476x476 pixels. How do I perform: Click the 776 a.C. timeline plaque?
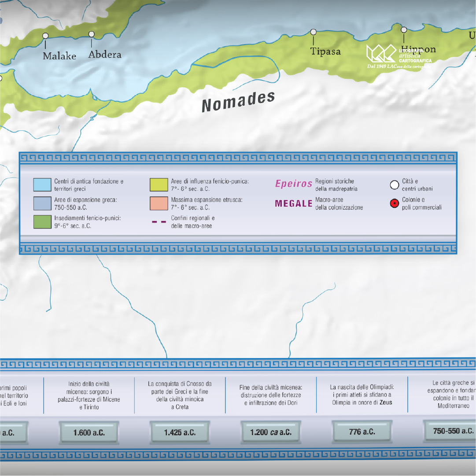(x=362, y=432)
